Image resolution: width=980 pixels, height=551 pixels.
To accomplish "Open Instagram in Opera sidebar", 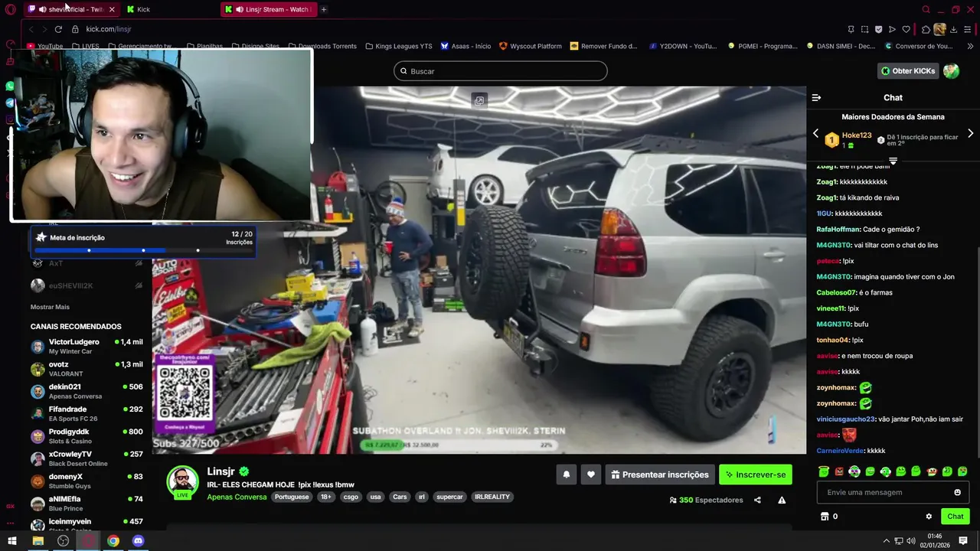I will coord(10,119).
